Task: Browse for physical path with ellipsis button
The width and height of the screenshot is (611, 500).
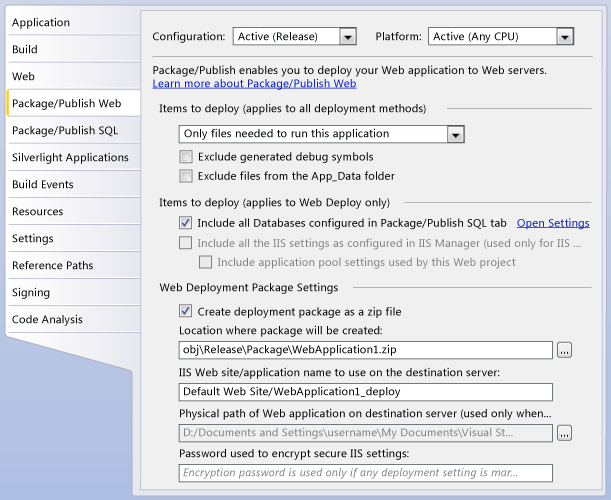Action: coord(565,433)
